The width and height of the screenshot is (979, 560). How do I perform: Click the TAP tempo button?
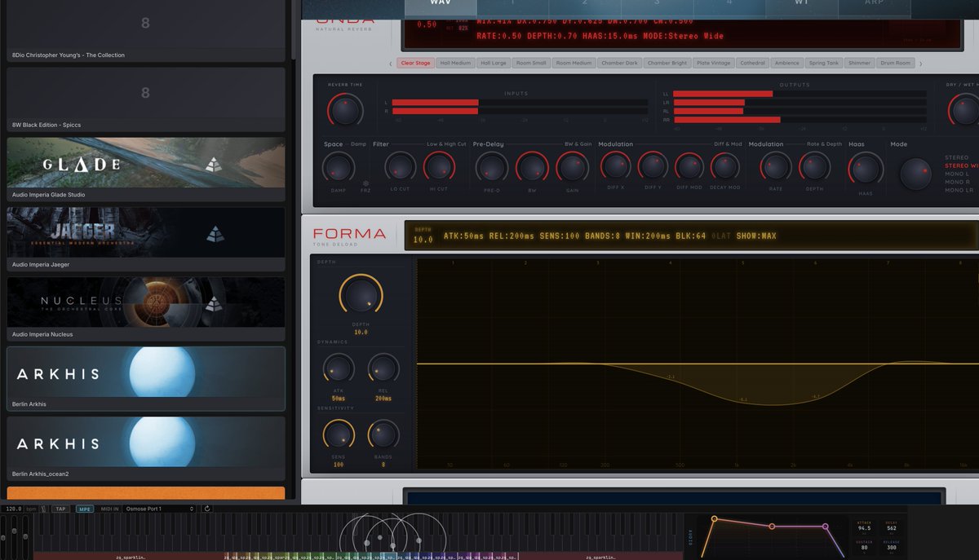(x=61, y=509)
